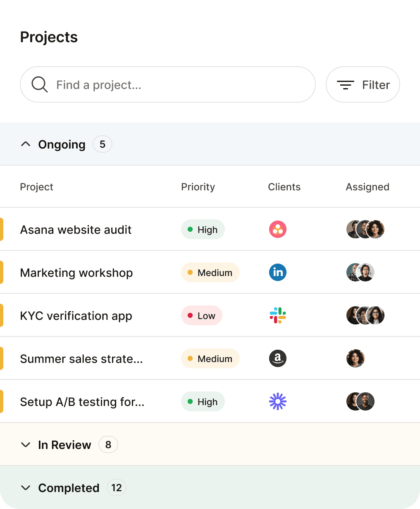The width and height of the screenshot is (420, 509).
Task: Open the Setup A/B testing for... project
Action: pos(82,402)
